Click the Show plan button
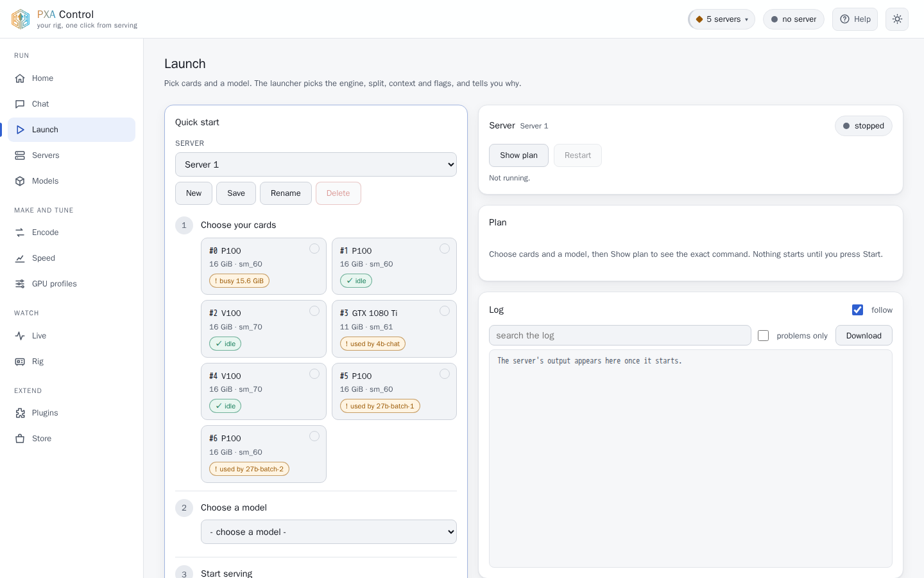The image size is (924, 578). pos(518,155)
